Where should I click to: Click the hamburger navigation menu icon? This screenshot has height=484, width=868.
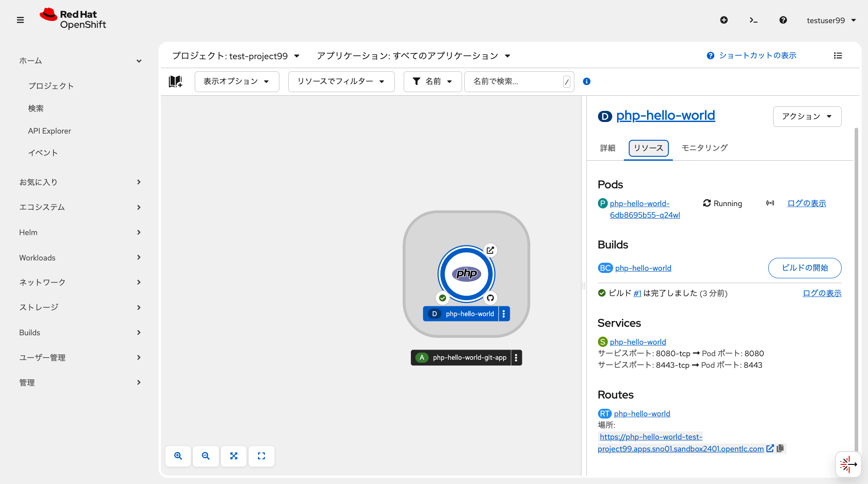(x=20, y=20)
